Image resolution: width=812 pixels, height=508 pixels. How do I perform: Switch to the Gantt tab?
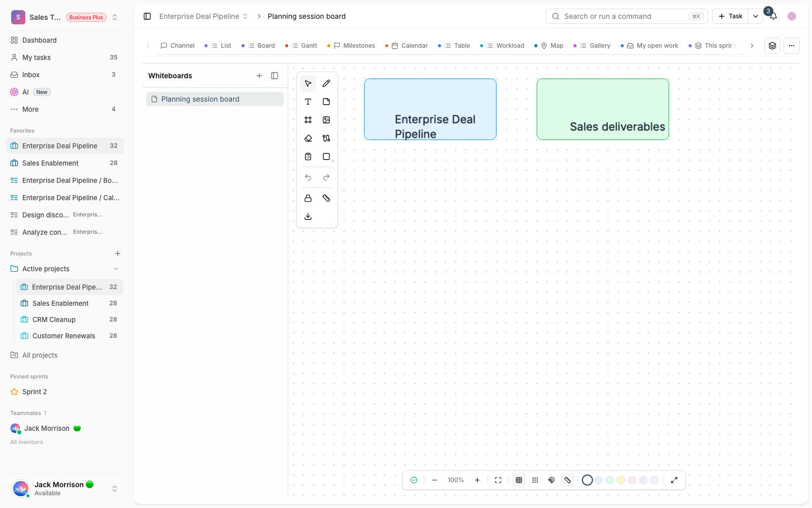(x=301, y=46)
